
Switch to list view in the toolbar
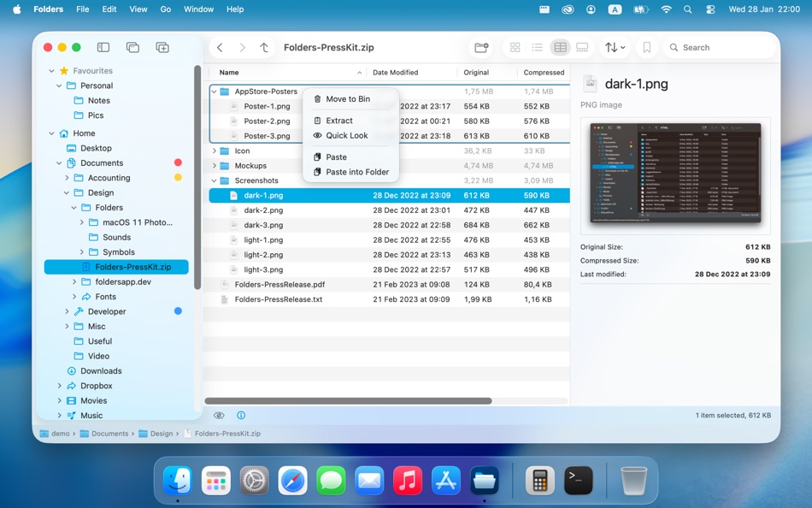coord(536,47)
